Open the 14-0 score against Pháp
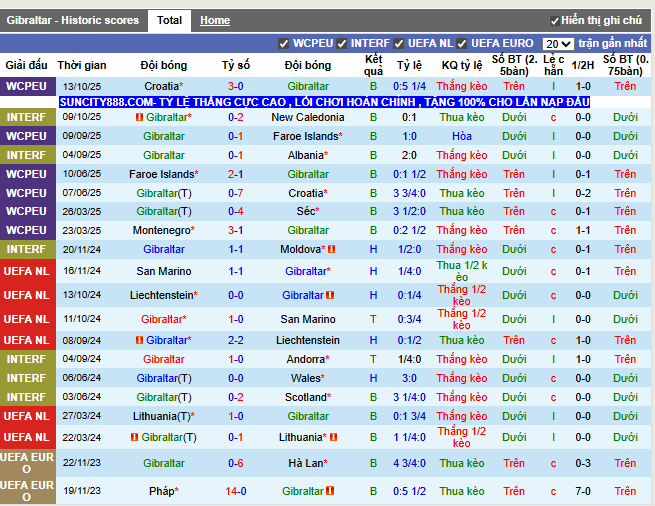 236,491
